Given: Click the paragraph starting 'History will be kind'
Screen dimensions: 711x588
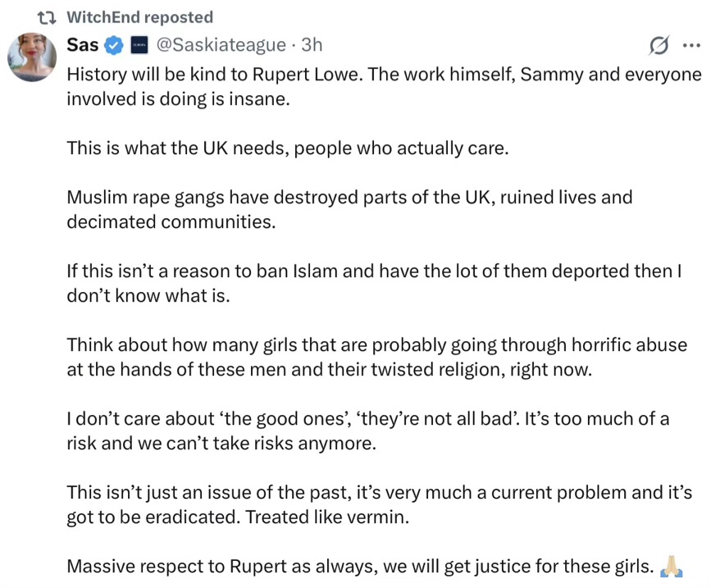Looking at the screenshot, I should [x=384, y=86].
